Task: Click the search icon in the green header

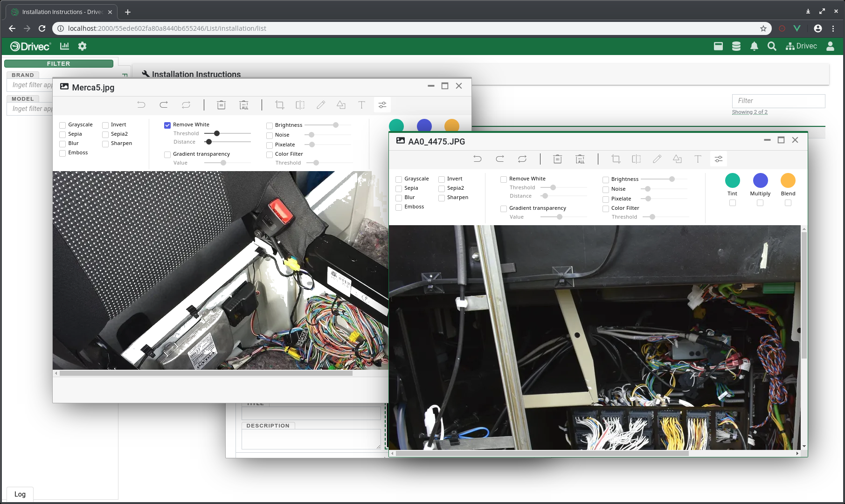Action: 772,46
